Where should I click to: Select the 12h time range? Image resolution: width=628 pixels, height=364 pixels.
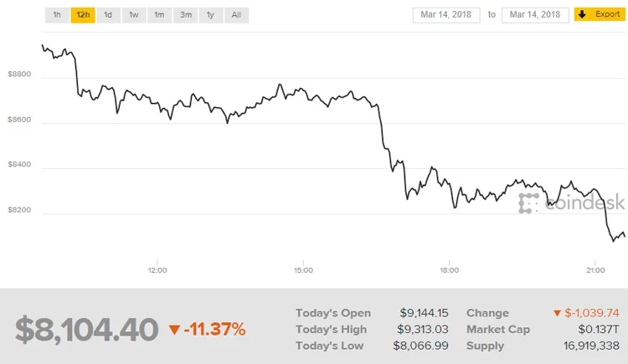(83, 15)
